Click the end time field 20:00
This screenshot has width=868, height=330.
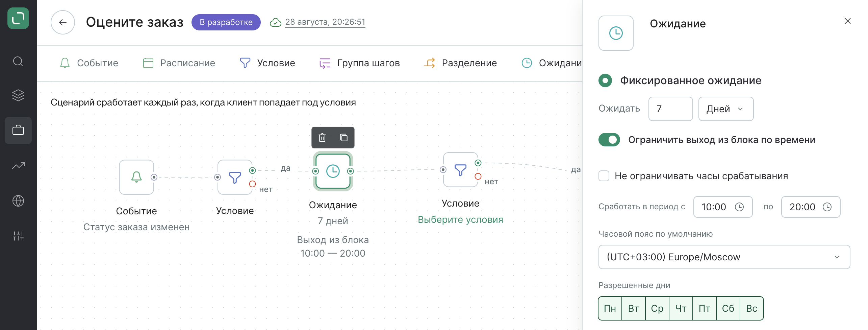(x=811, y=207)
